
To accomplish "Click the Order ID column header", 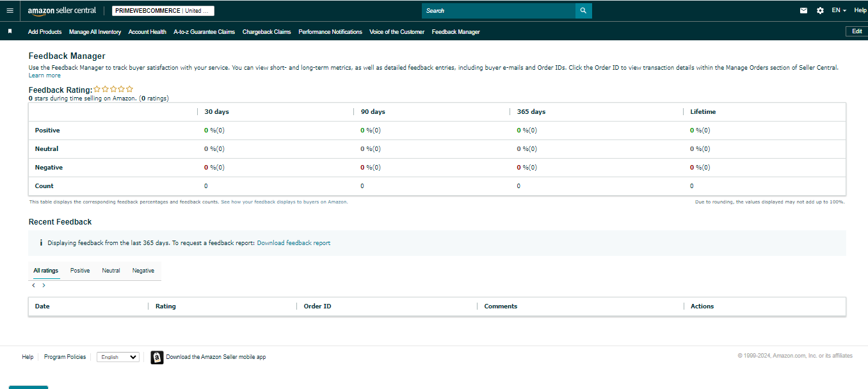I will (317, 306).
